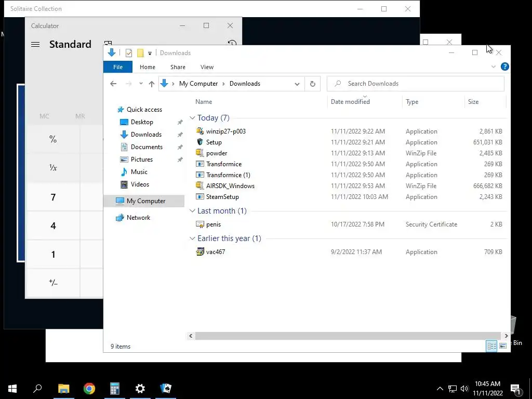Click the network tray icon
532x399 pixels.
pos(453,389)
